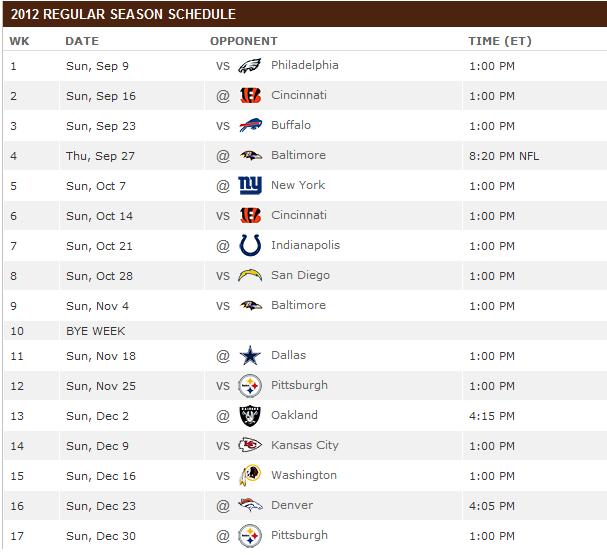Click the TIME (ET) column header
The image size is (607, 555).
tap(499, 41)
